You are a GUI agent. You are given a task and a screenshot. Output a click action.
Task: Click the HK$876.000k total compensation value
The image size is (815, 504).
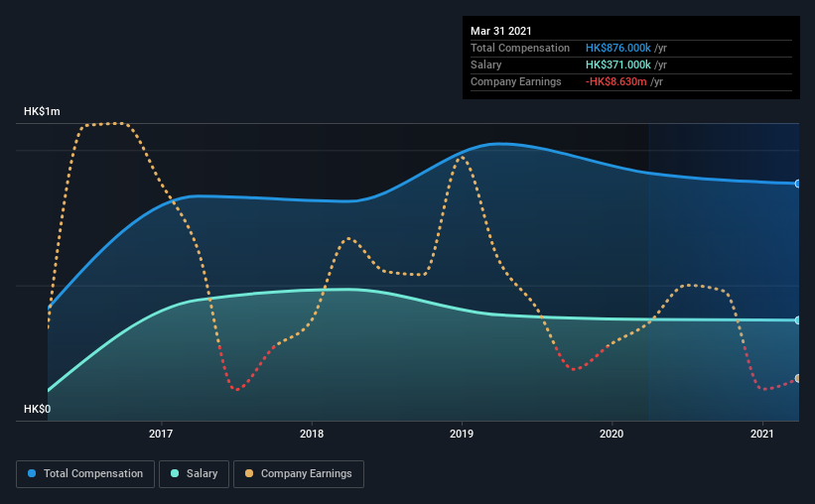point(618,48)
